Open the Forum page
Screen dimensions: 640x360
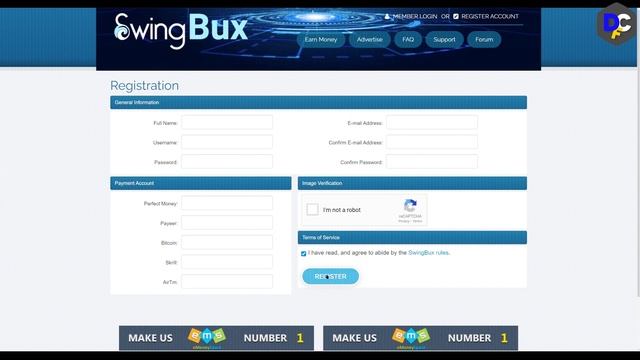[x=484, y=40]
